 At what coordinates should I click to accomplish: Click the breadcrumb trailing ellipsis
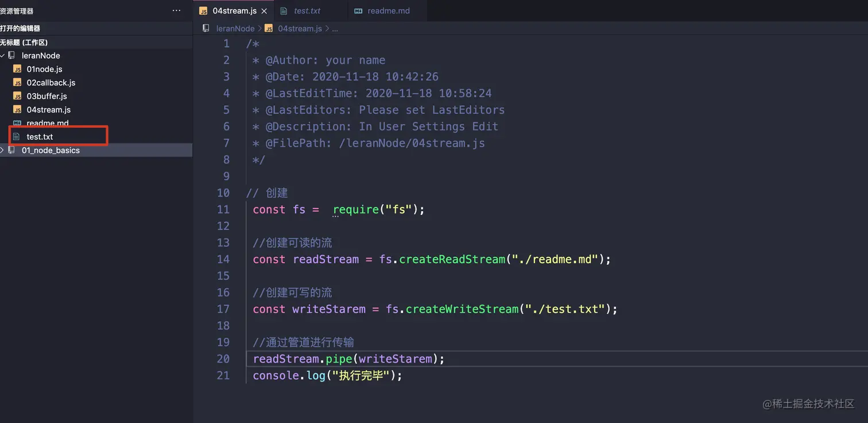[x=335, y=29]
